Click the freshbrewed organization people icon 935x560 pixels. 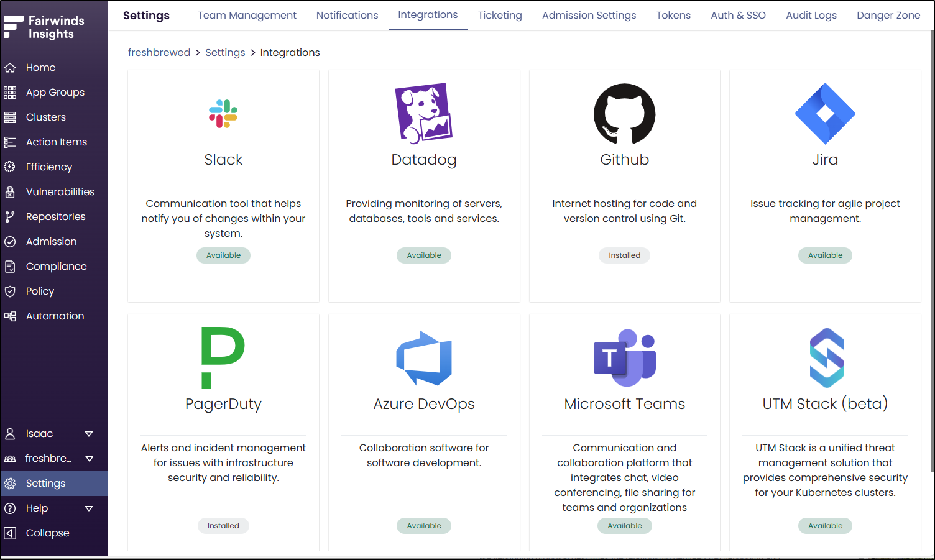[x=10, y=459]
